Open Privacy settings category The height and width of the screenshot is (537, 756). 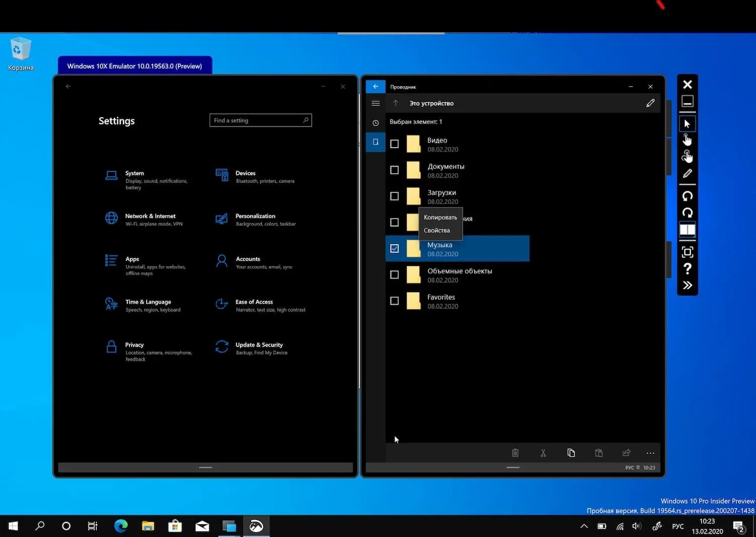(149, 352)
